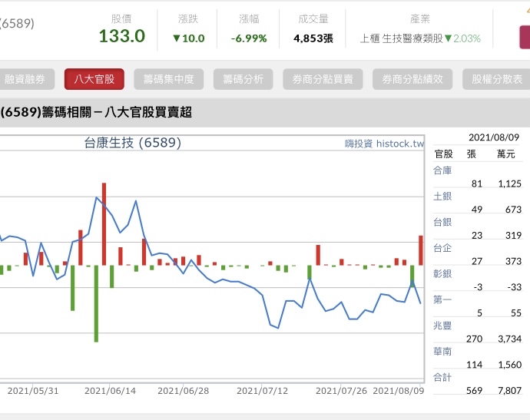This screenshot has height=420, width=530.
Task: Open the 融資融券 tab
Action: [x=25, y=79]
